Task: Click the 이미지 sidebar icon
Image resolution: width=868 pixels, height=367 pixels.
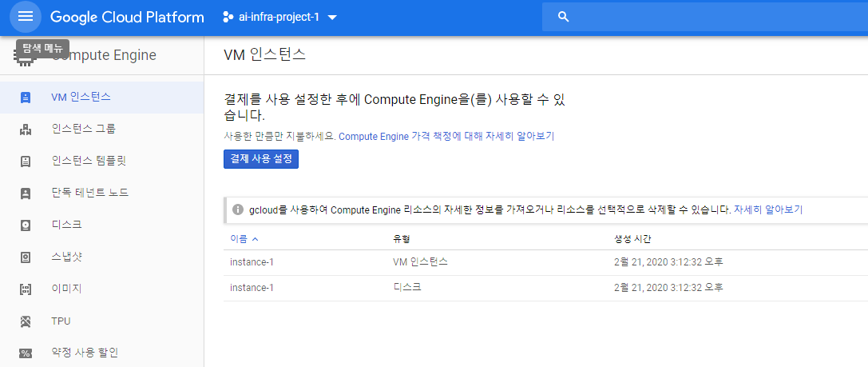Action: click(x=25, y=289)
